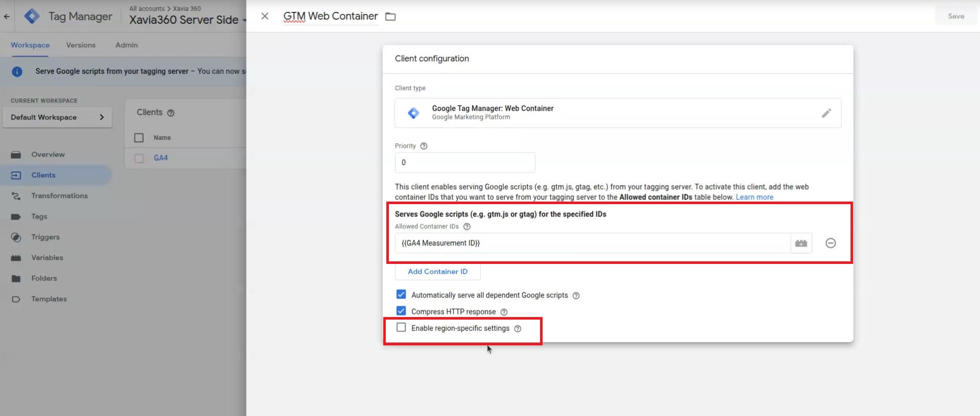980x416 pixels.
Task: Switch to the Versions tab
Action: [81, 45]
